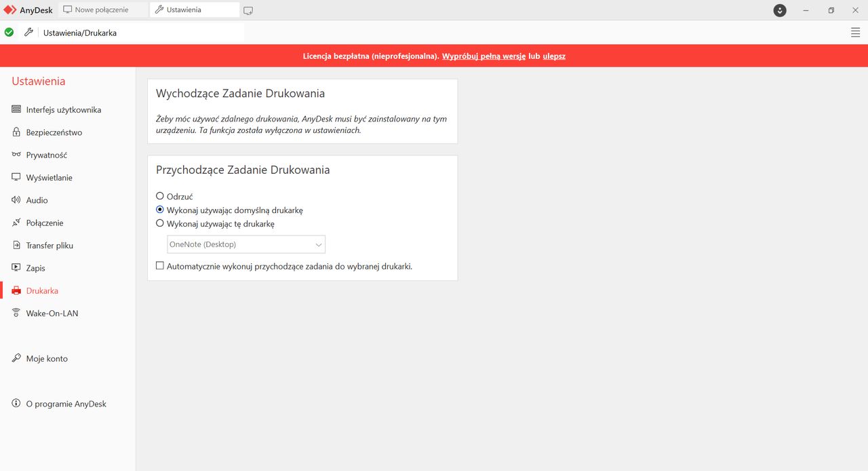Open the hamburger main menu
Viewport: 868px width, 471px height.
855,33
